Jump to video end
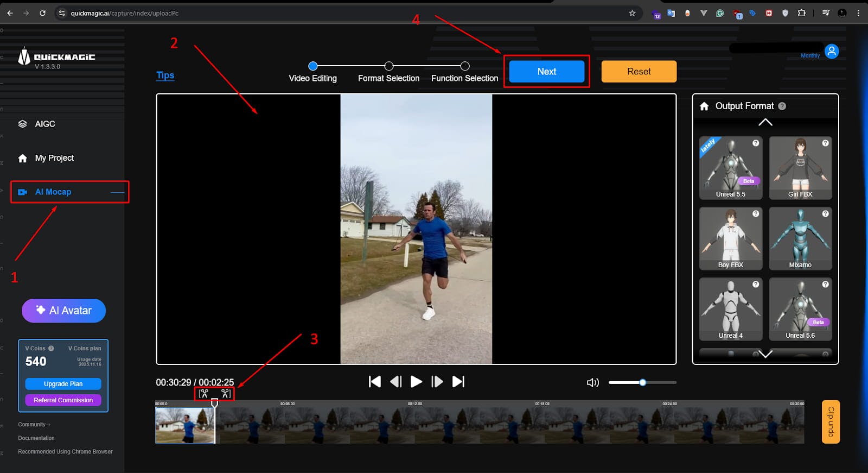Image resolution: width=868 pixels, height=473 pixels. (458, 382)
